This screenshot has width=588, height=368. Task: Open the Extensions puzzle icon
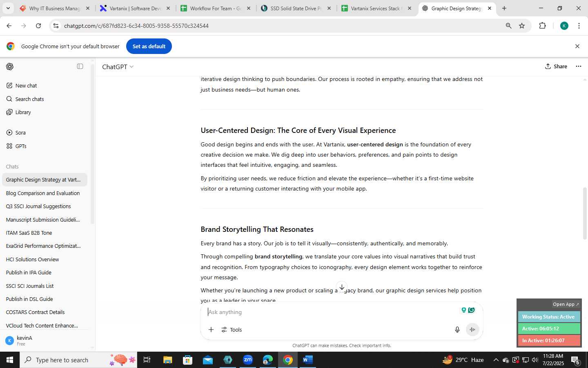[542, 26]
